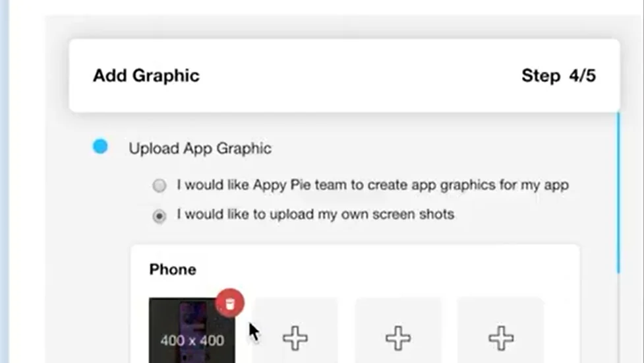Add a screenshot using the middle plus icon
The image size is (644, 363).
coord(398,338)
